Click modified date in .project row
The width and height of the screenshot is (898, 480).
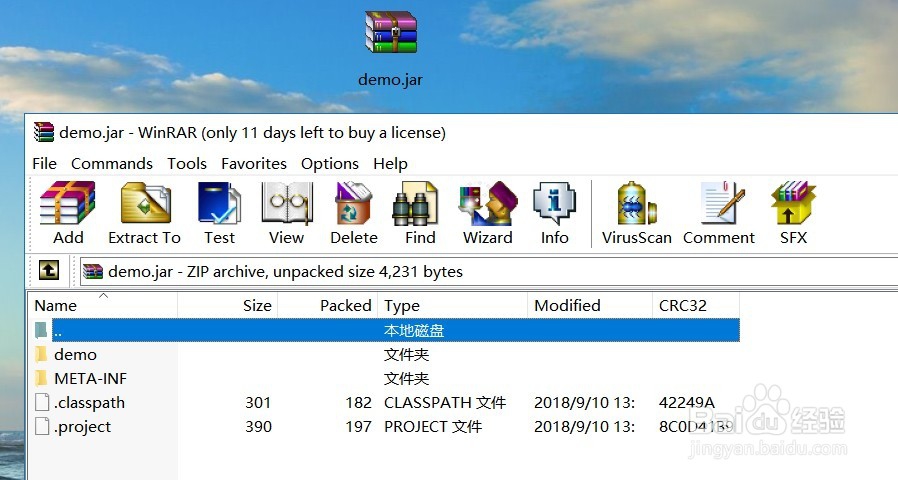[x=584, y=427]
